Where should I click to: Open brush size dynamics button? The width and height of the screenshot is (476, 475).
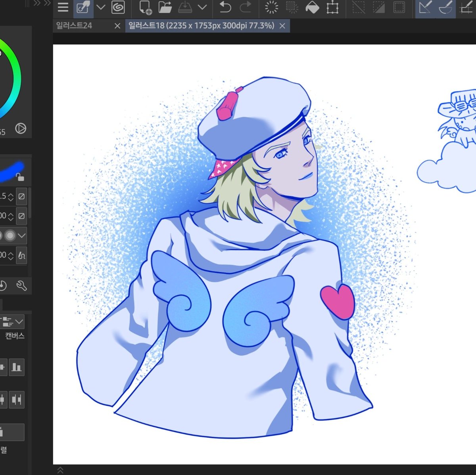(x=21, y=196)
